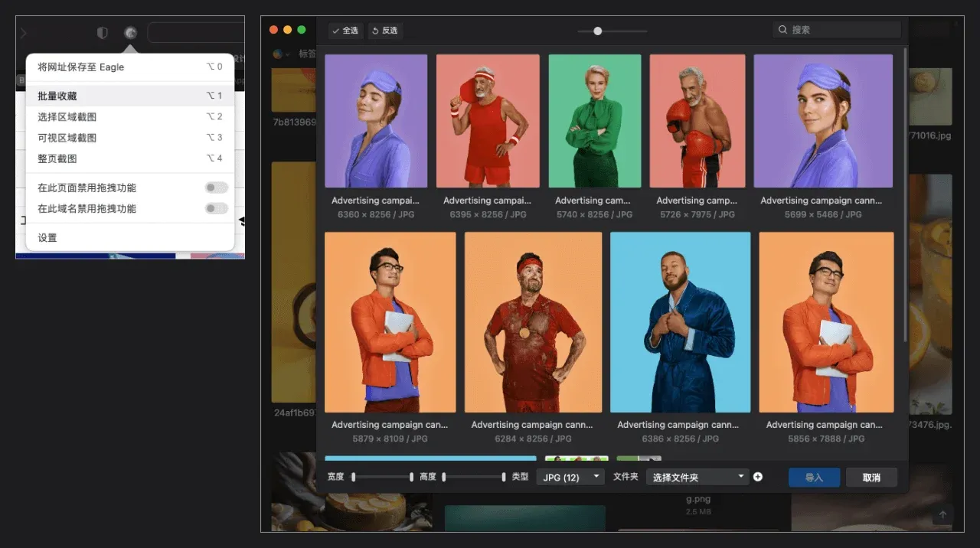Click the 全选 select-all checkmark button
The width and height of the screenshot is (980, 548).
(345, 31)
